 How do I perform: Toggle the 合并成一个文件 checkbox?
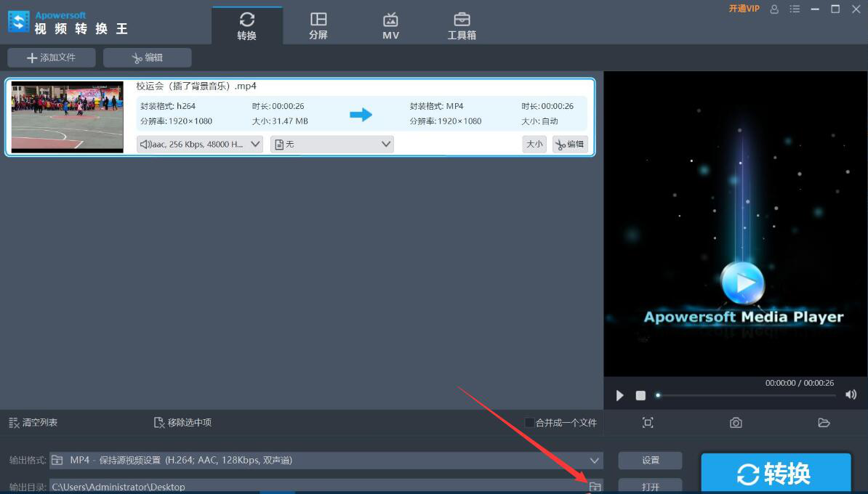pos(530,423)
